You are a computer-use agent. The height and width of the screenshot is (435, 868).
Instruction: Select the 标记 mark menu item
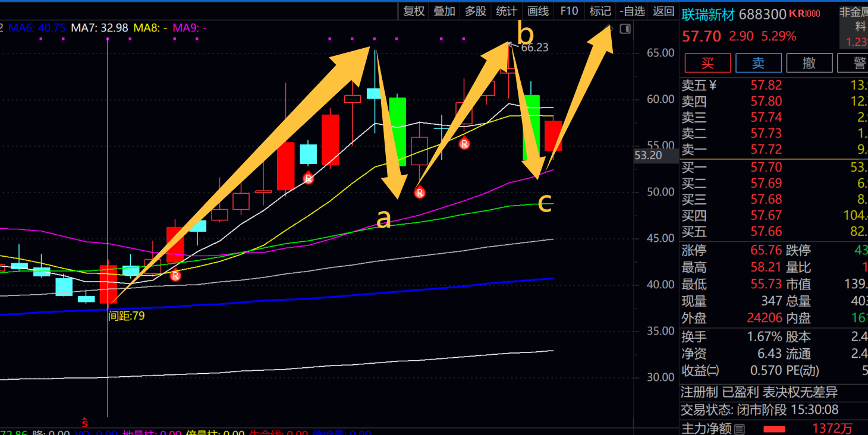(600, 11)
